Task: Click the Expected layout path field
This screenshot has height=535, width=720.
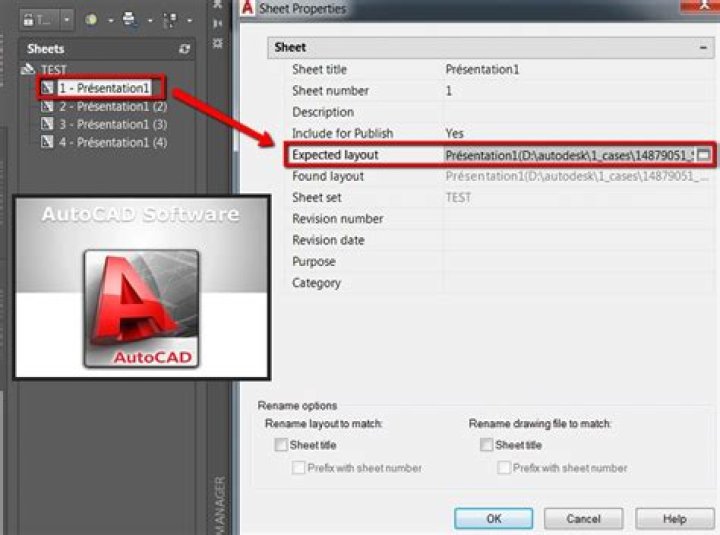Action: (x=569, y=155)
